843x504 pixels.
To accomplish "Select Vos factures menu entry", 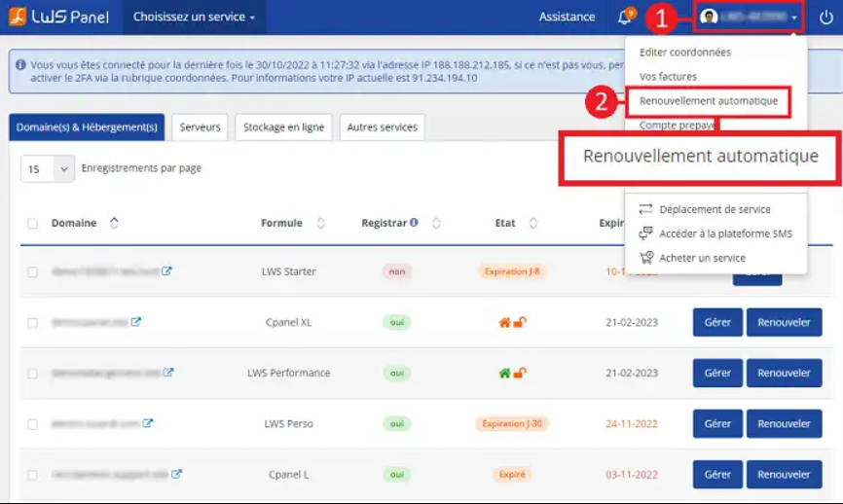I will coord(668,76).
